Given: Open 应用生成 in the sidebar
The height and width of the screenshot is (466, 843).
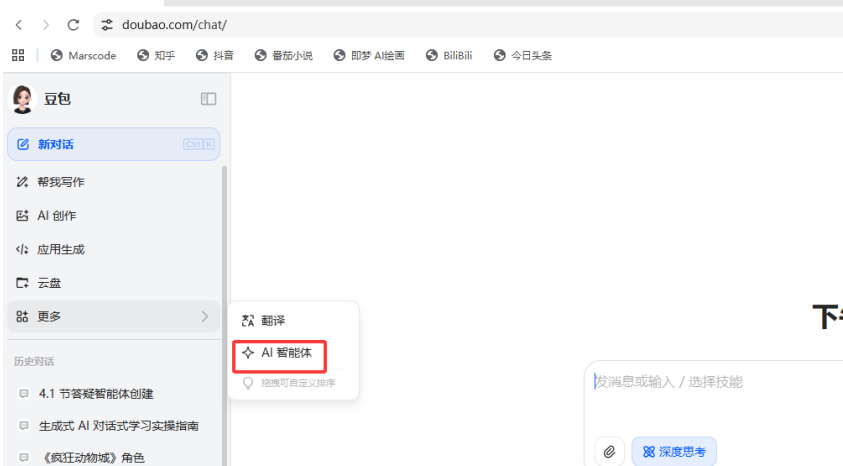Looking at the screenshot, I should coord(61,250).
